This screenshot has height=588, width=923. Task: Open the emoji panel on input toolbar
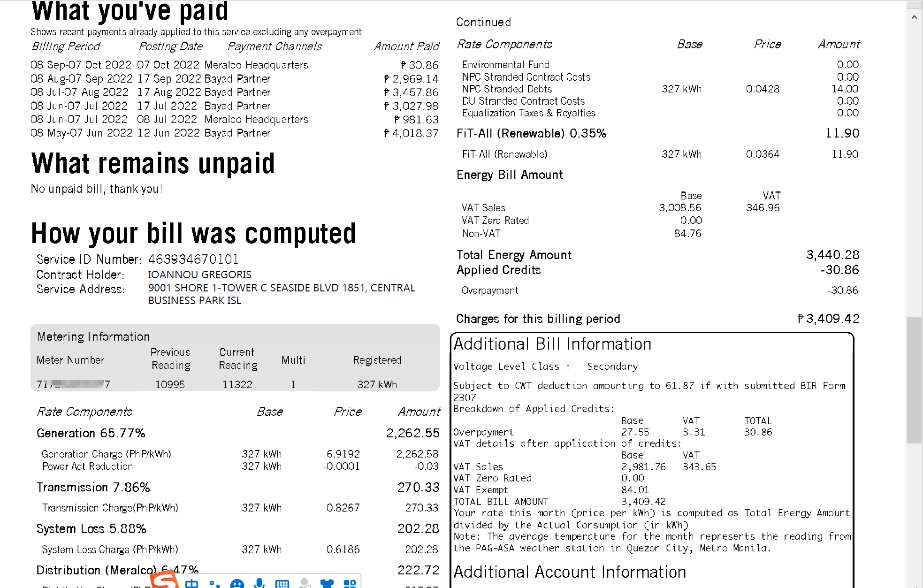coord(237,584)
